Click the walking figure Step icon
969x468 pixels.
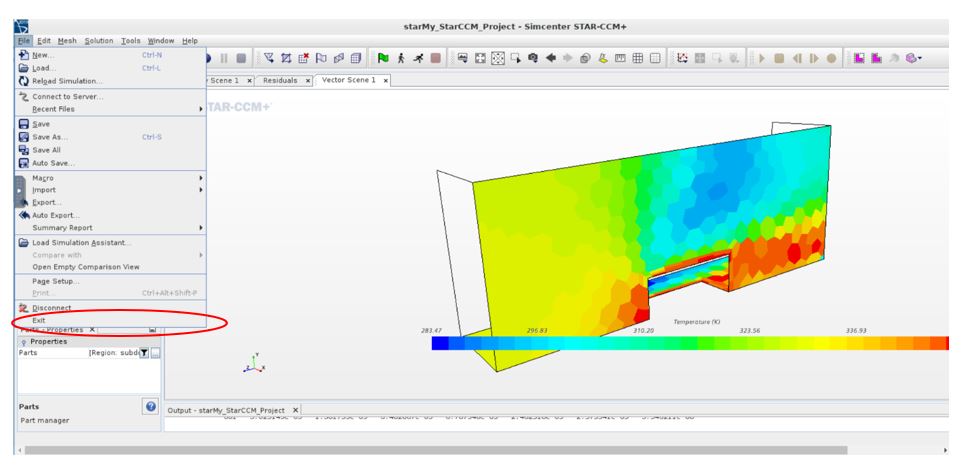click(x=400, y=58)
